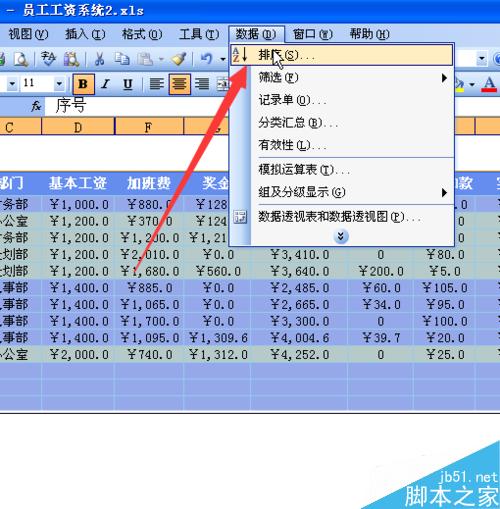Select cell with ￥1,309.6

point(217,338)
